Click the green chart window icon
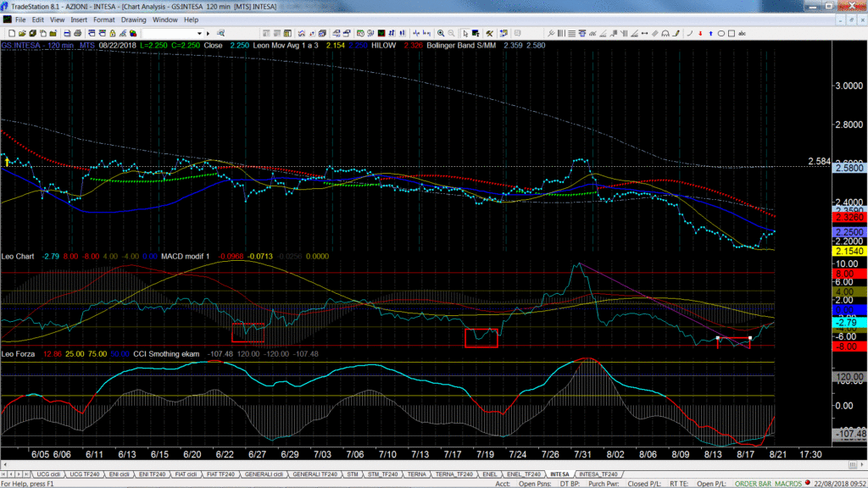868x488 pixels. pos(381,34)
